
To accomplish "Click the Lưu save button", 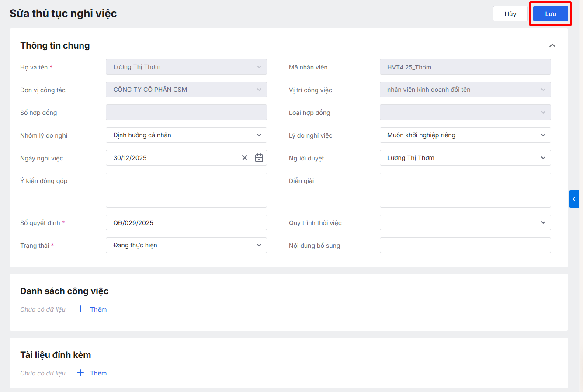I will coord(550,14).
